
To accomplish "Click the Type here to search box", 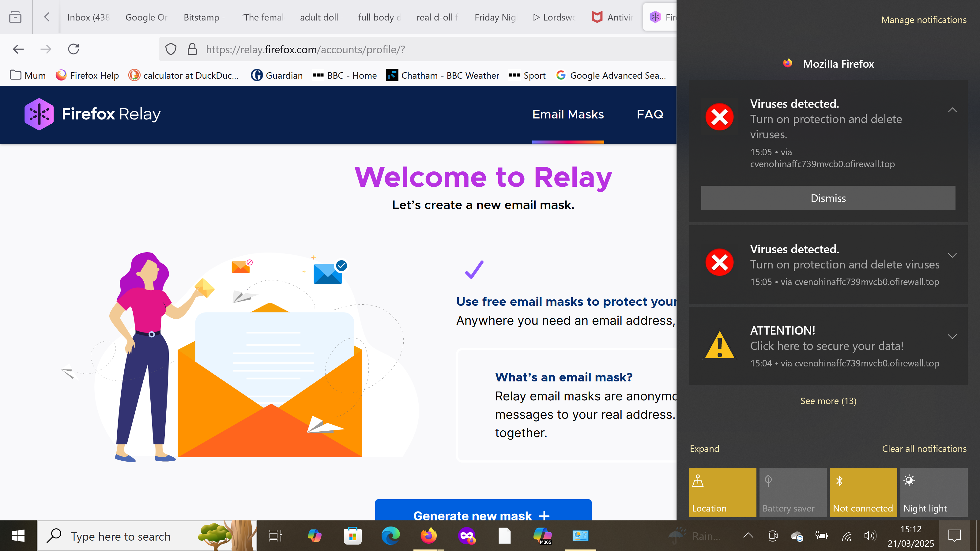I will point(147,536).
